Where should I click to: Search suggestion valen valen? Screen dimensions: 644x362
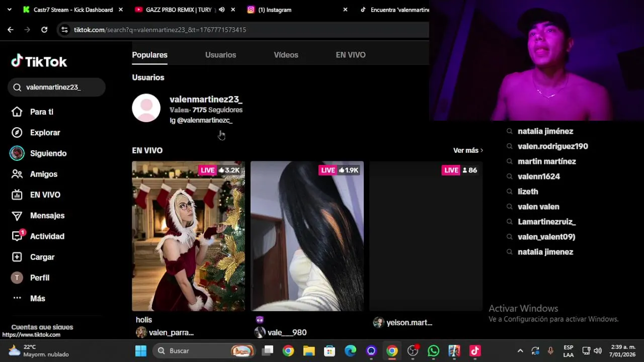point(538,207)
